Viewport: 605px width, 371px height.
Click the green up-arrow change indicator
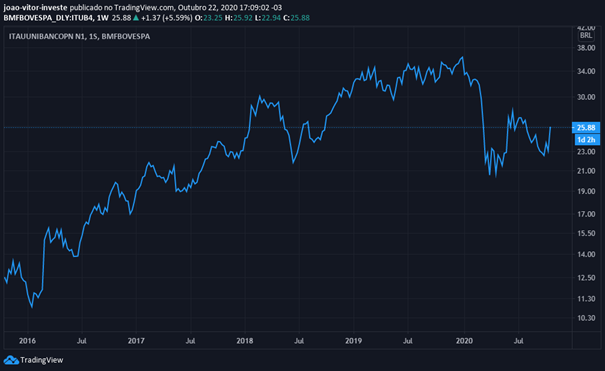[x=136, y=18]
